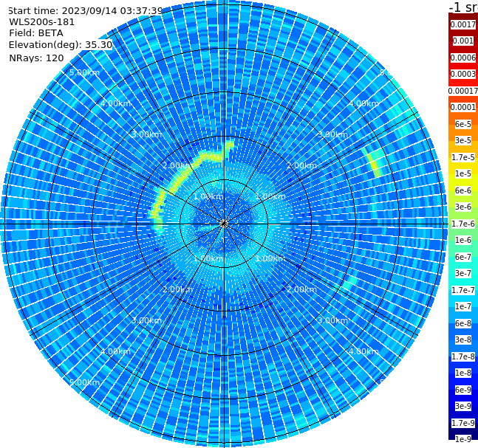Click the center origin of the polar plot
This screenshot has height=448, width=478.
point(224,224)
